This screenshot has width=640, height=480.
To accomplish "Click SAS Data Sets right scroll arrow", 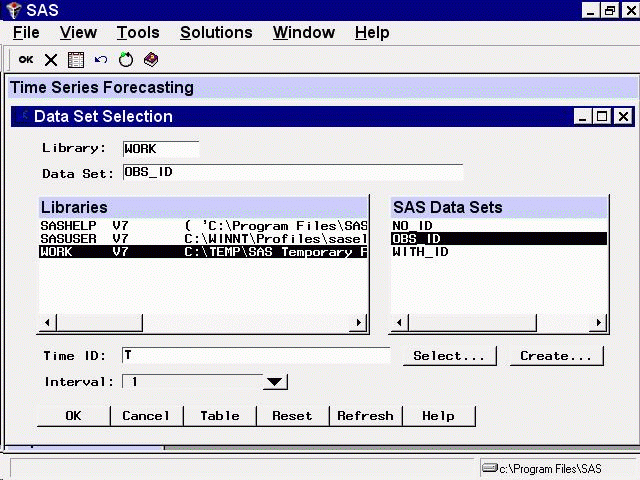I will tap(598, 323).
